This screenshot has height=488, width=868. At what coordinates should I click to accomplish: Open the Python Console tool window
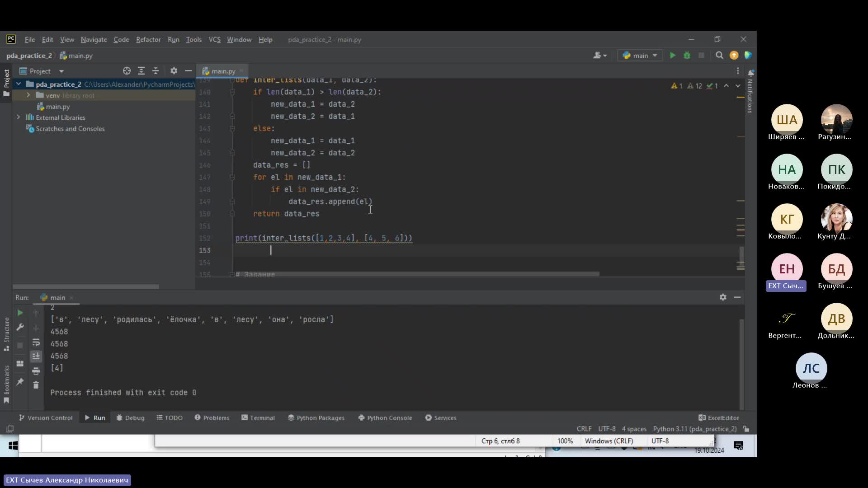[385, 418]
